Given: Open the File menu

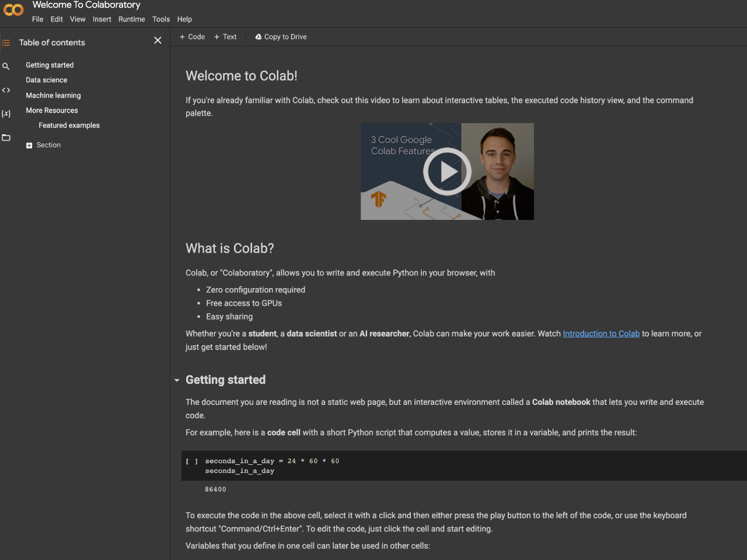Looking at the screenshot, I should 37,19.
